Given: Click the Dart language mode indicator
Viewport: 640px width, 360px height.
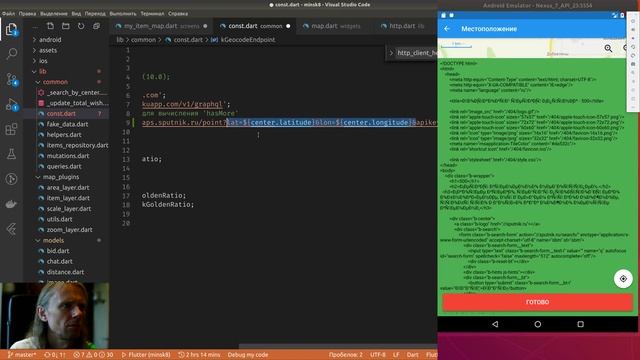Looking at the screenshot, I should [412, 355].
